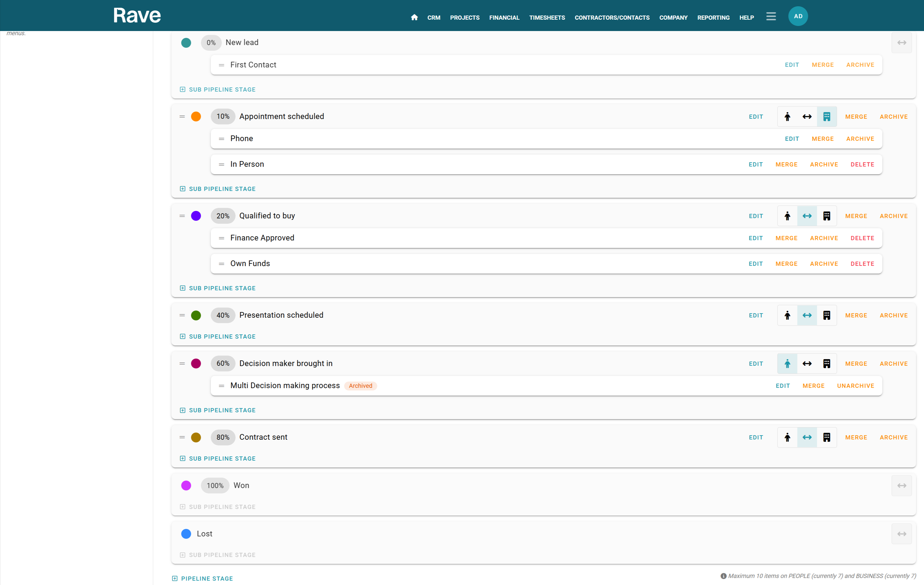The width and height of the screenshot is (924, 585).
Task: Open the Help menu
Action: pos(746,18)
